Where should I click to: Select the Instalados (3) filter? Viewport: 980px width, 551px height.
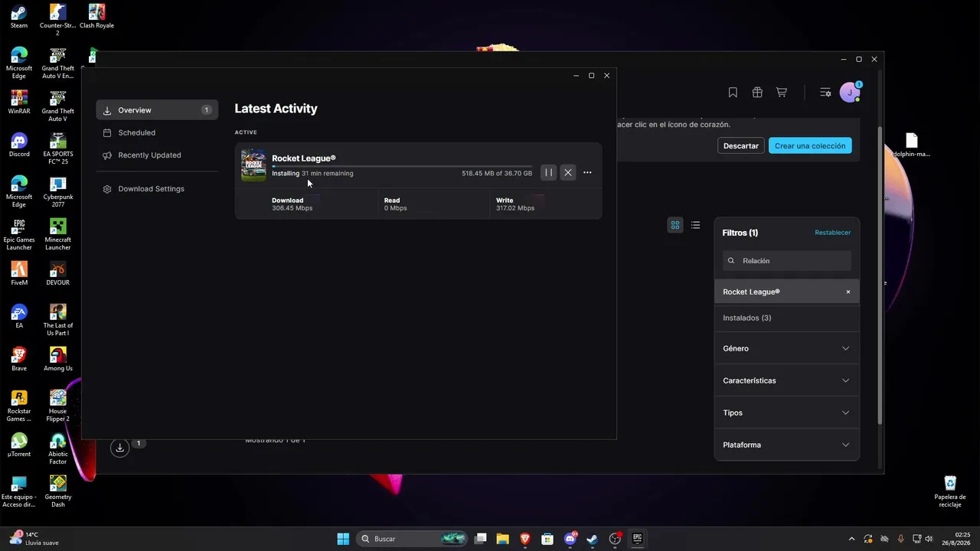tap(787, 318)
